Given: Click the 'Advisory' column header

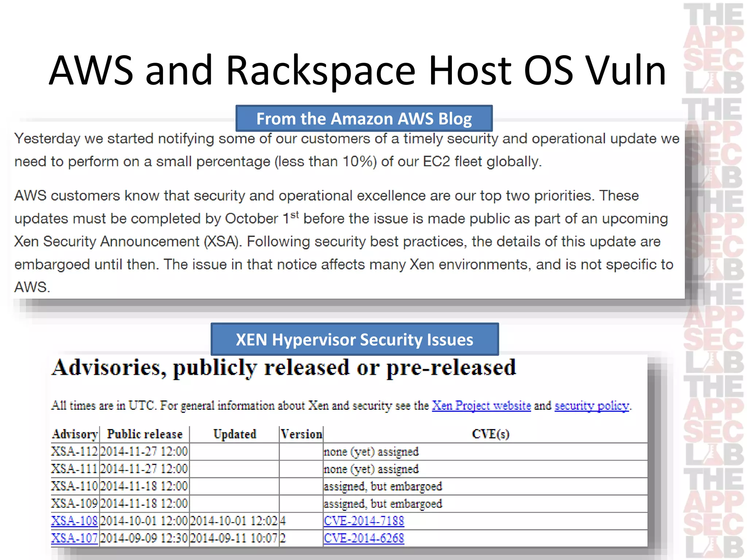Looking at the screenshot, I should pyautogui.click(x=75, y=434).
